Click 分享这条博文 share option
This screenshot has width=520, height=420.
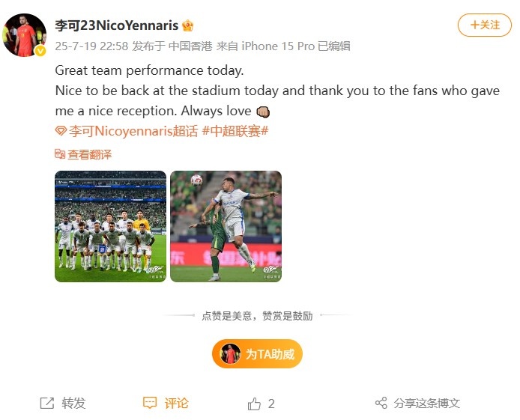coord(427,403)
